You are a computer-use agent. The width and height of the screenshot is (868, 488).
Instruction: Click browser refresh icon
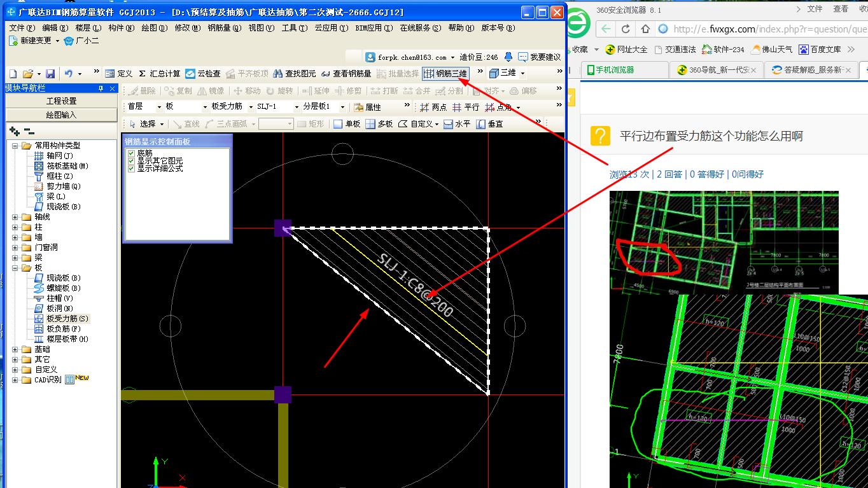click(x=626, y=29)
